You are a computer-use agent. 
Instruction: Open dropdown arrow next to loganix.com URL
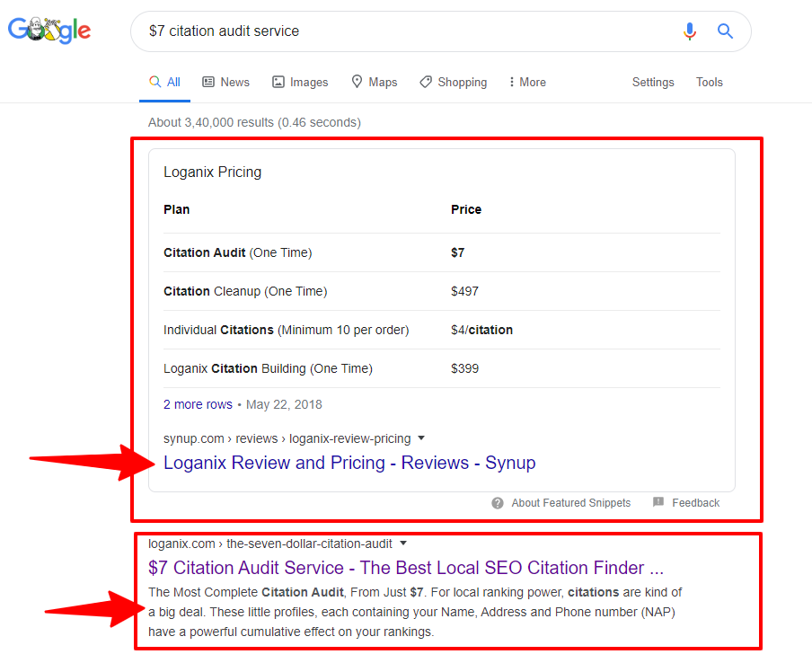tap(403, 544)
